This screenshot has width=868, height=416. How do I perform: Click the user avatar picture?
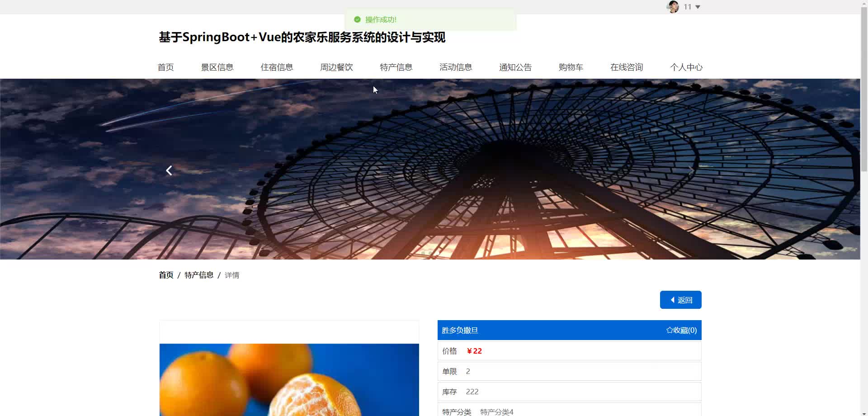[673, 7]
